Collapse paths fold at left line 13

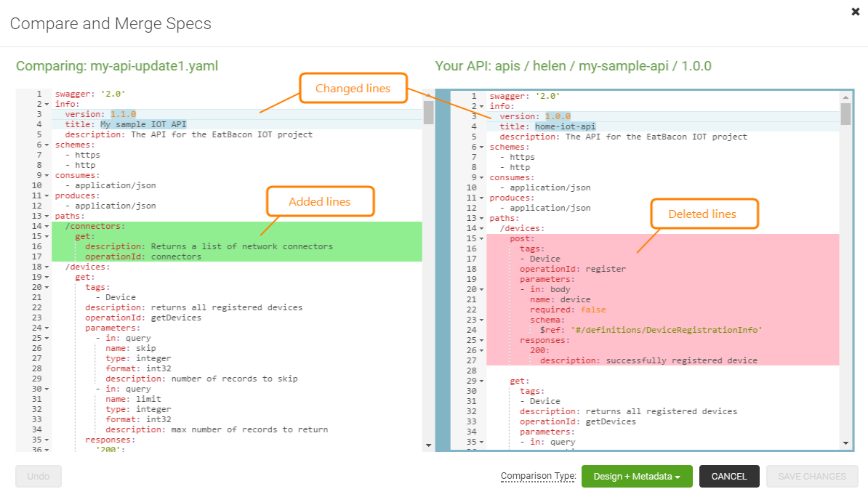[47, 217]
